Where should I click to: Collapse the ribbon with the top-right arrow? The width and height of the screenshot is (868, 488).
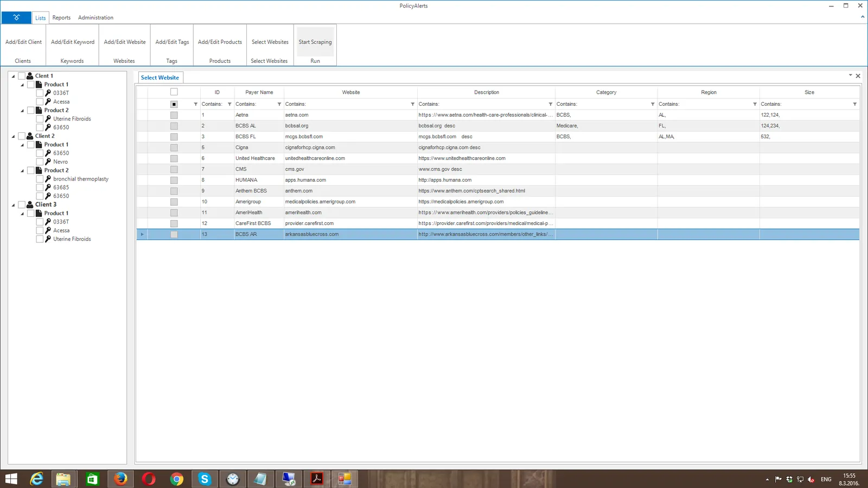863,17
